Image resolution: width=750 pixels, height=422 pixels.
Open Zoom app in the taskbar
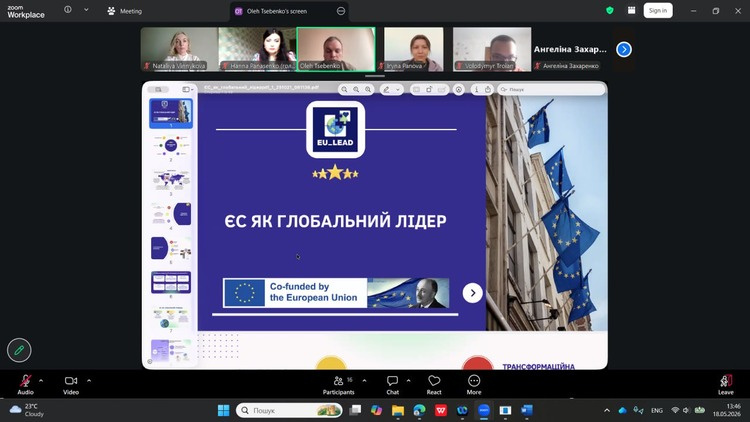(x=484, y=410)
